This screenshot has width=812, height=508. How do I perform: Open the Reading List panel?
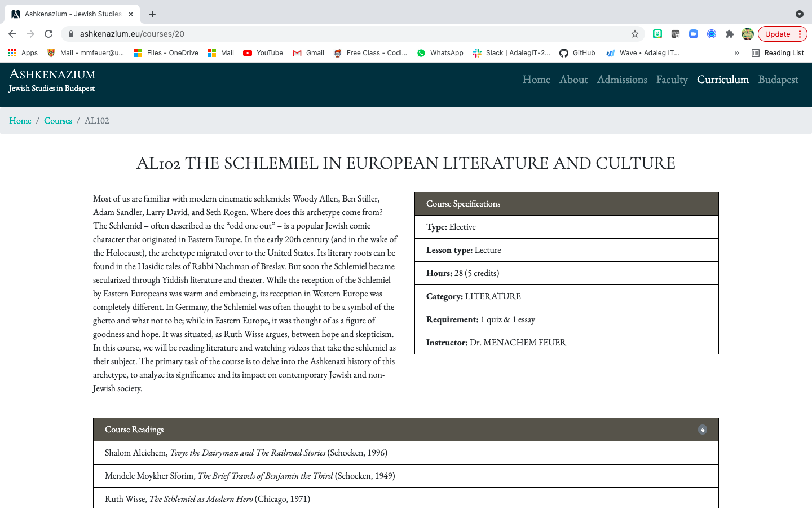778,53
